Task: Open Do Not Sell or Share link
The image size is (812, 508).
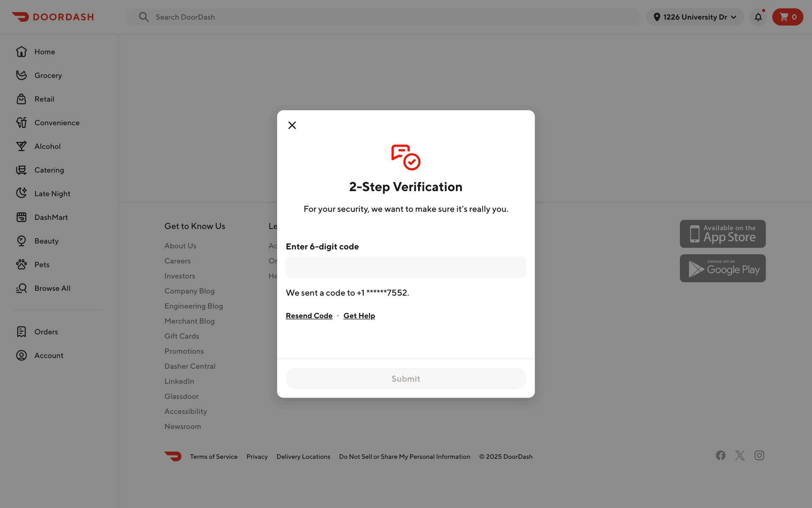Action: tap(404, 457)
